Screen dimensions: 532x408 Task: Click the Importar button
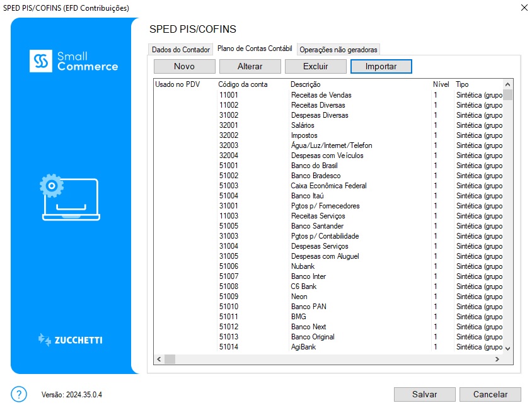pos(381,66)
